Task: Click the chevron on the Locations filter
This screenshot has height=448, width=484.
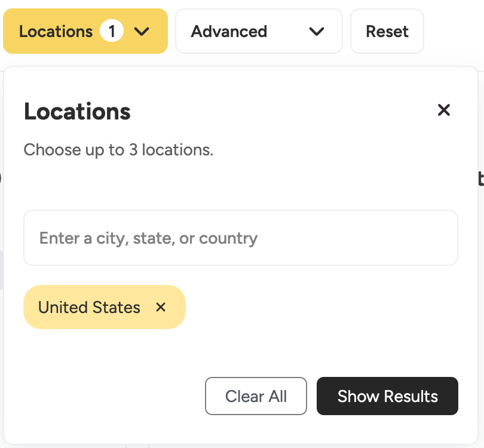Action: point(142,31)
